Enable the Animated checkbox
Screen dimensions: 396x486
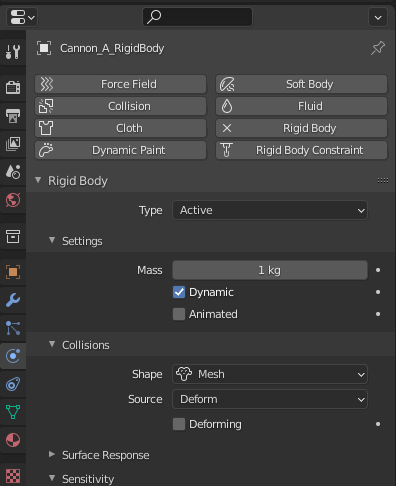tap(179, 314)
